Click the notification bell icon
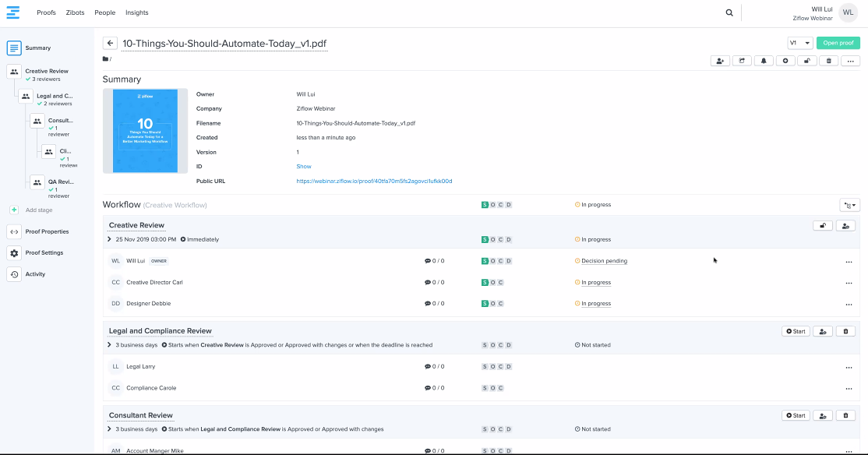Viewport: 868px width, 455px height. 764,61
